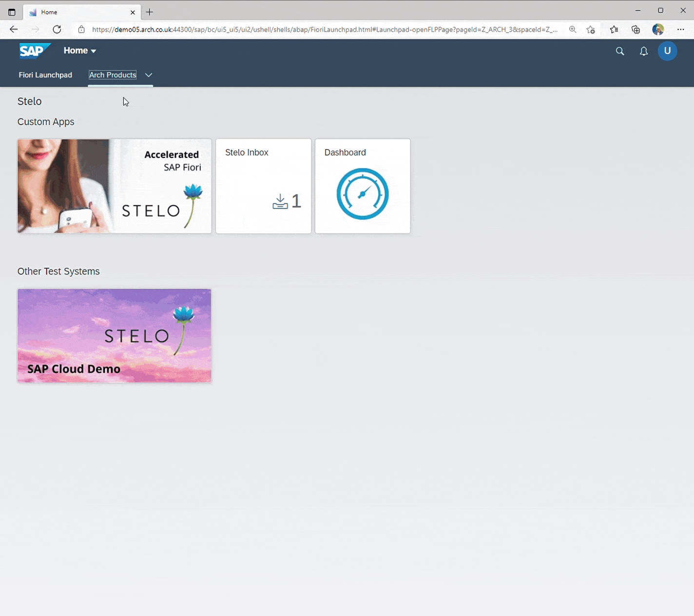Open the notifications bell
The width and height of the screenshot is (694, 616).
[x=644, y=51]
